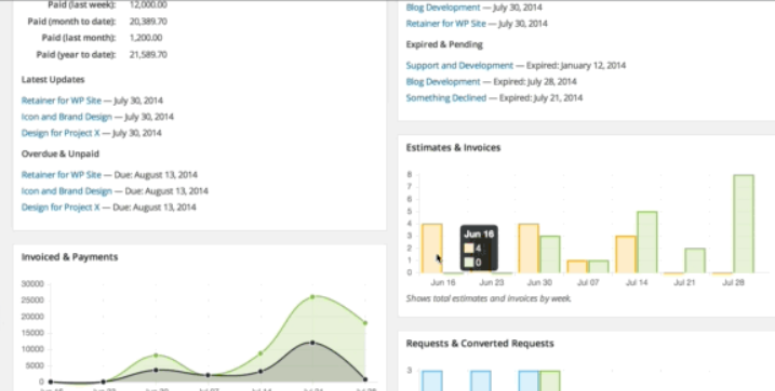Image resolution: width=775 pixels, height=391 pixels.
Task: Open Blog Development expired July 28, 2014
Action: pos(443,82)
